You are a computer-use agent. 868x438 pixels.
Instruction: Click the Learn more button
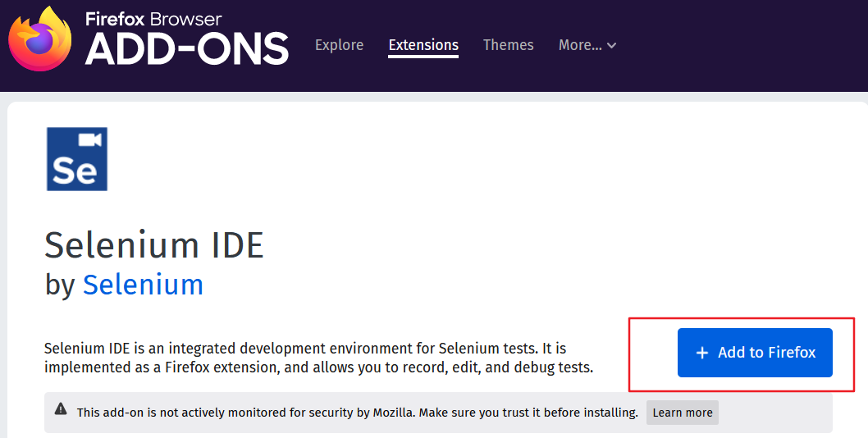(683, 413)
